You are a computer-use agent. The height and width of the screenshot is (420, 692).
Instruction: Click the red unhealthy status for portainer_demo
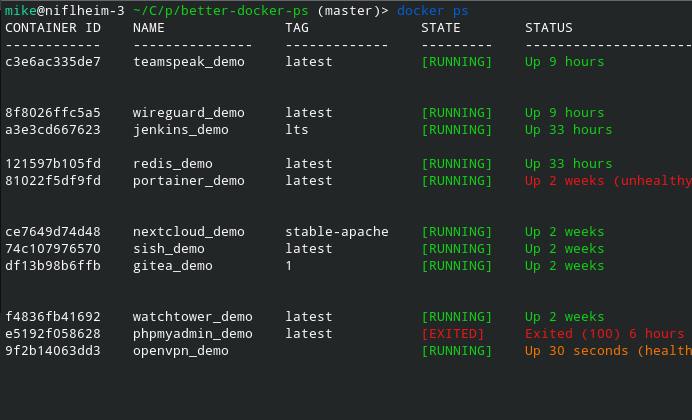[x=607, y=181]
